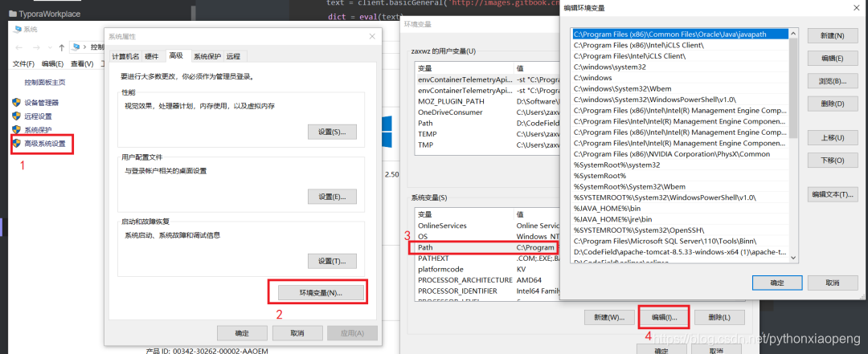
Task: Click path list scrollbar up arrow
Action: [792, 35]
